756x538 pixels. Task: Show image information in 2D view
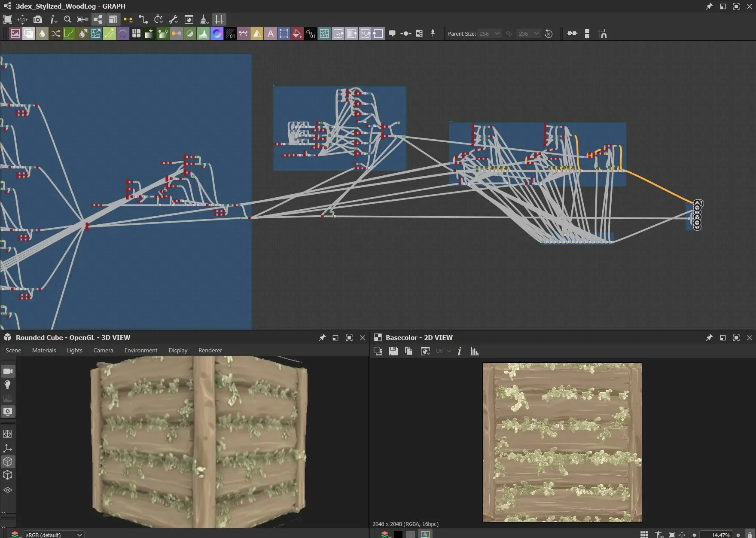click(459, 351)
